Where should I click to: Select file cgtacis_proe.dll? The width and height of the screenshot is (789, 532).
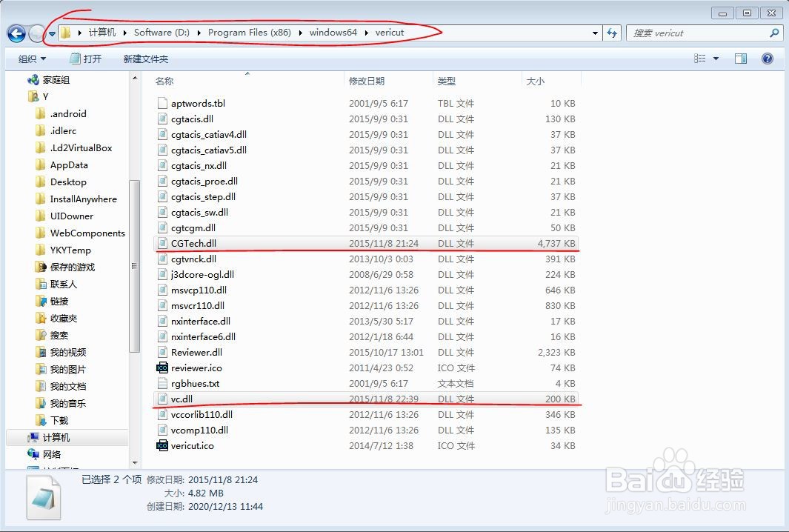tap(204, 182)
